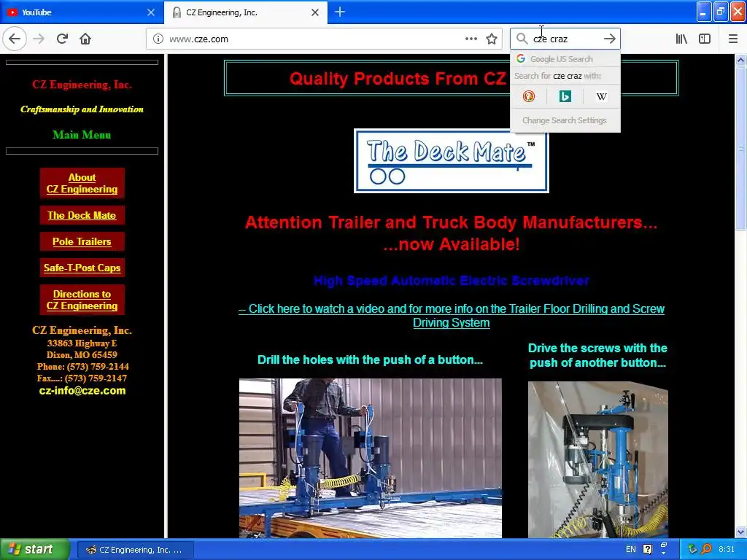
Task: Click The Deck Mate logo image
Action: (451, 160)
